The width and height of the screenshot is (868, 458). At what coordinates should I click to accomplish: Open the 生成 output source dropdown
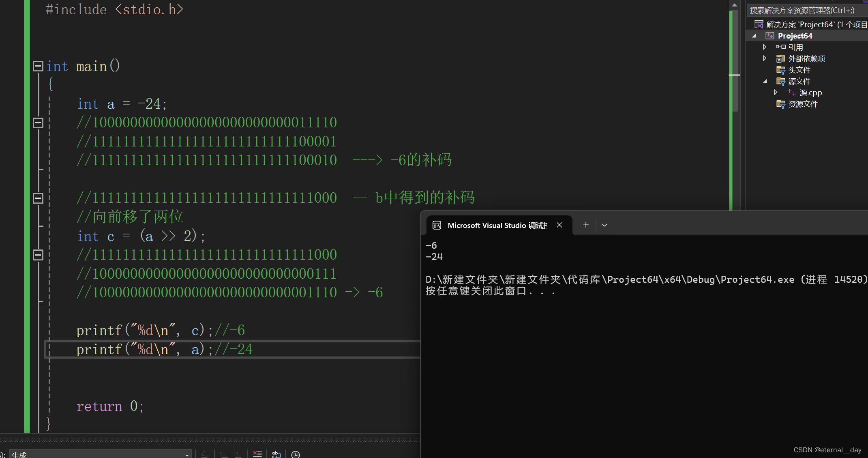187,454
